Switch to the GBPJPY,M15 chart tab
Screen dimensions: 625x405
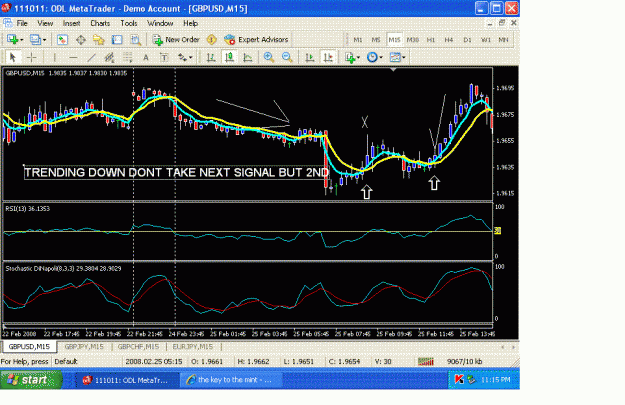(84, 347)
